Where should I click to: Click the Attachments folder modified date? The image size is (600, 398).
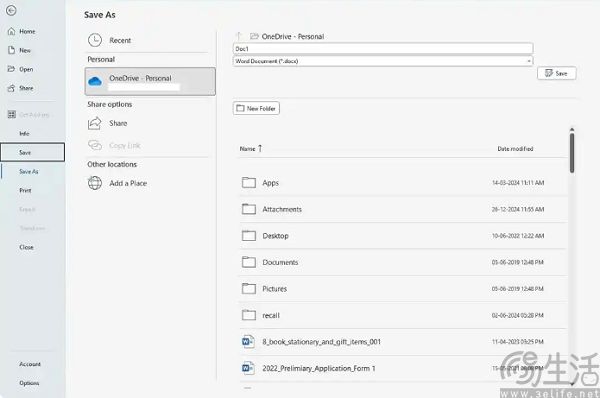[x=518, y=209]
